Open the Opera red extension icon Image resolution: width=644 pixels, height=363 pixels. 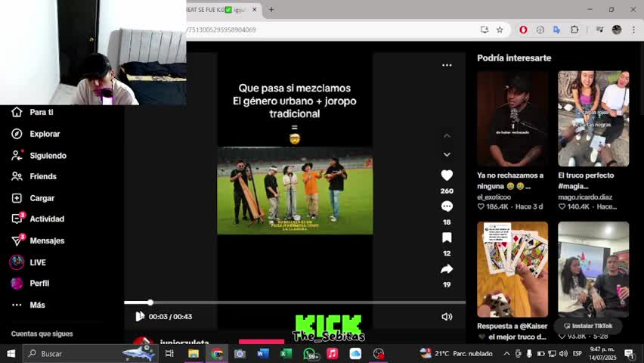click(x=523, y=29)
